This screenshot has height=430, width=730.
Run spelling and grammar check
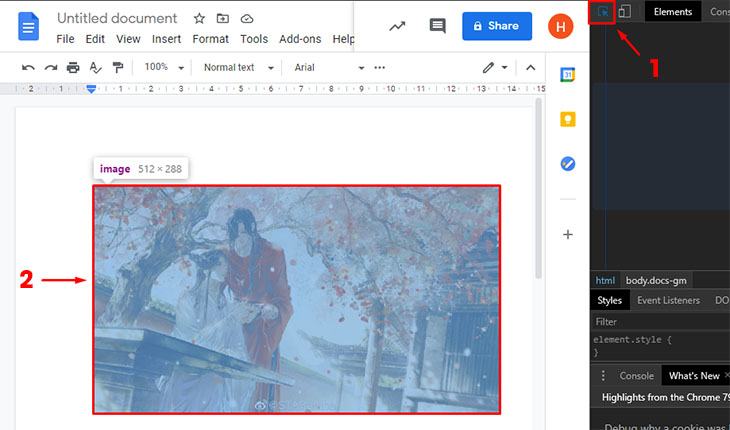coord(95,67)
